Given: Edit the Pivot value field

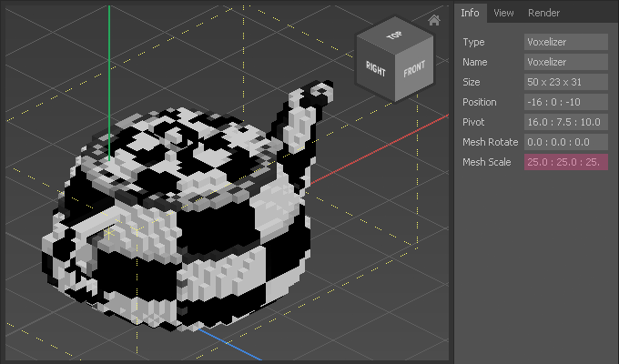Looking at the screenshot, I should (565, 122).
